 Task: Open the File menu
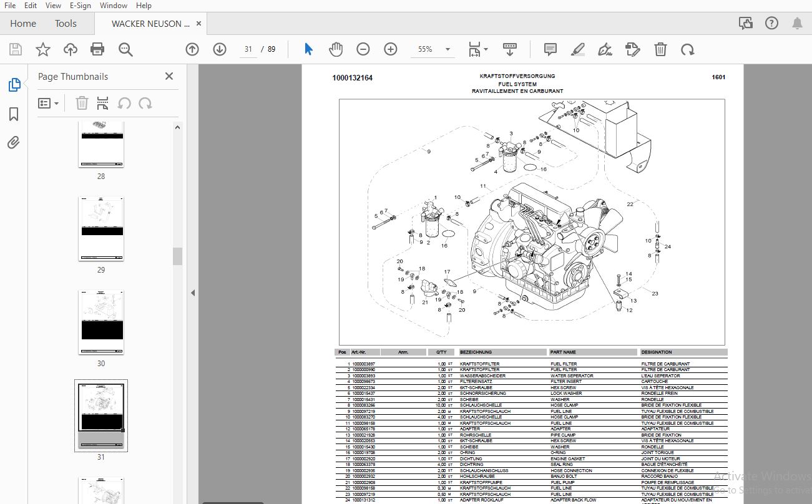click(10, 6)
